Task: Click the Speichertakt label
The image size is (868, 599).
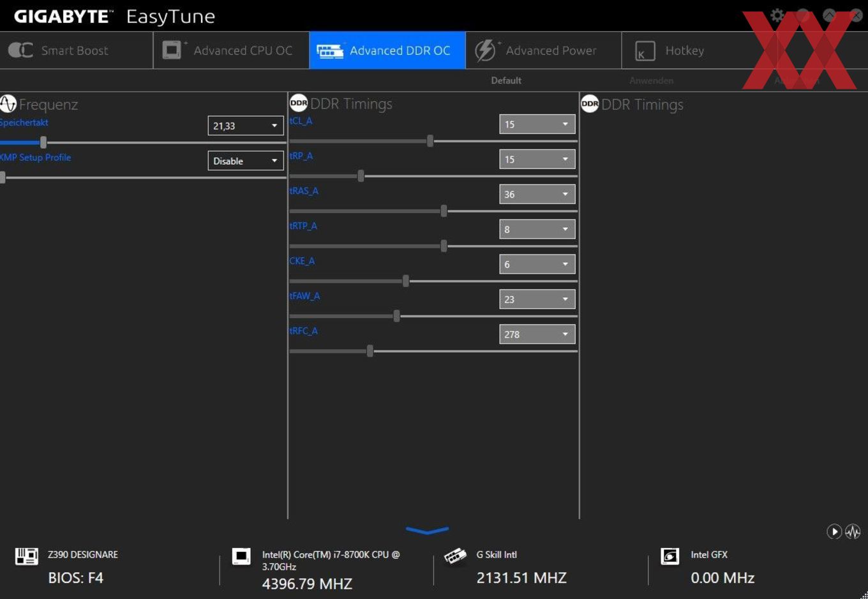Action: click(x=24, y=122)
